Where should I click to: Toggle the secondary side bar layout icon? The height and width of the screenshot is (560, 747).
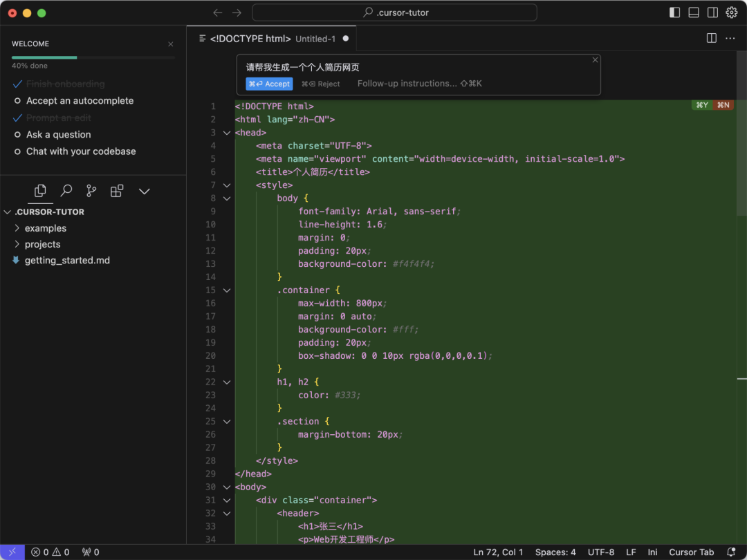712,13
